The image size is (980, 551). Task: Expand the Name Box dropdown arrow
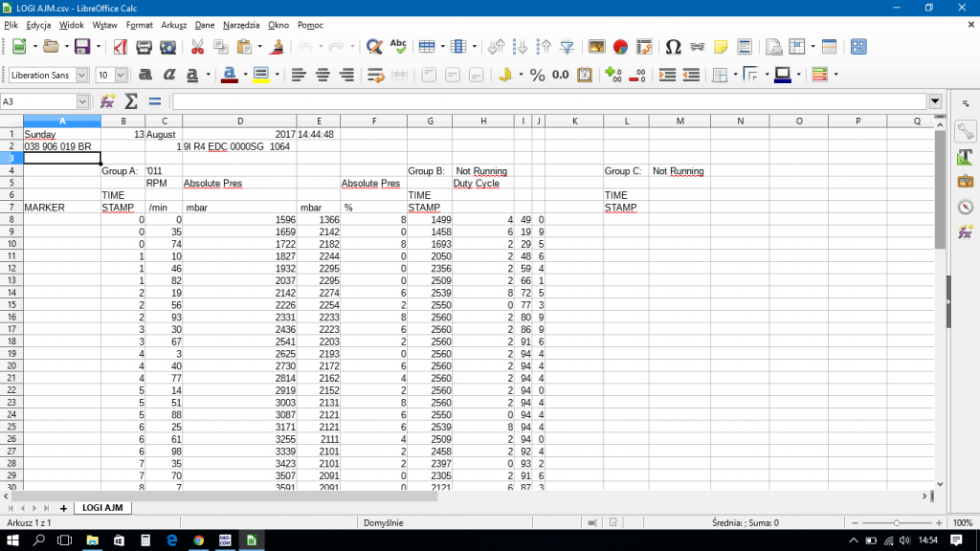pos(82,101)
